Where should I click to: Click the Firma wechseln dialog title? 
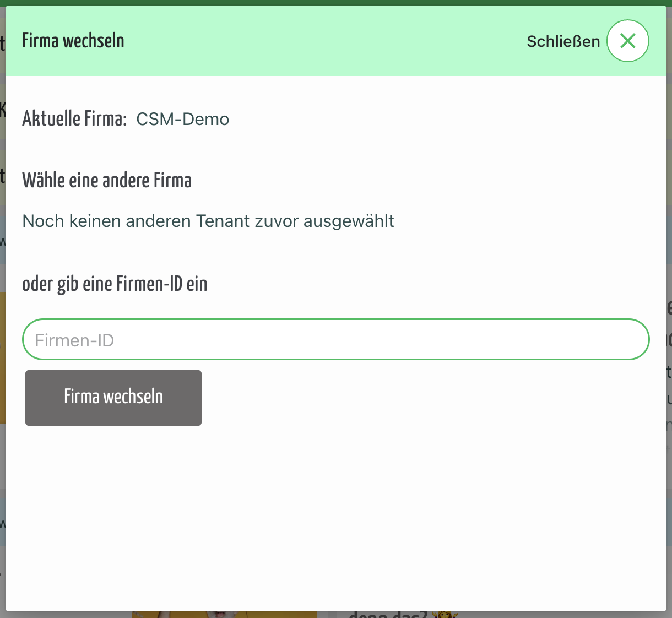(x=73, y=41)
